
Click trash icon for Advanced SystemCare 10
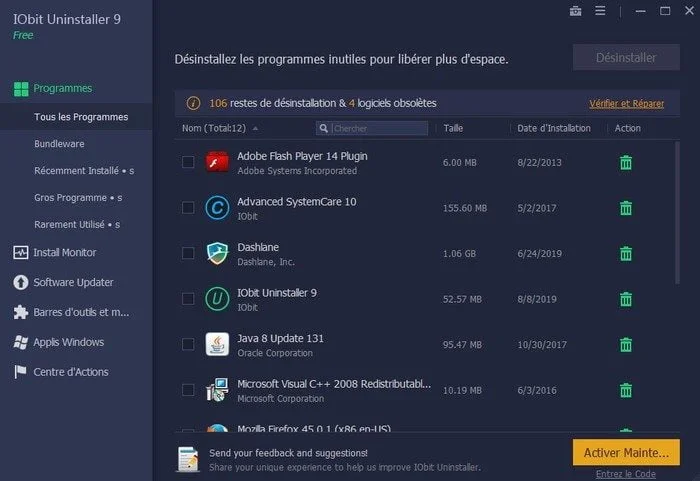click(626, 208)
